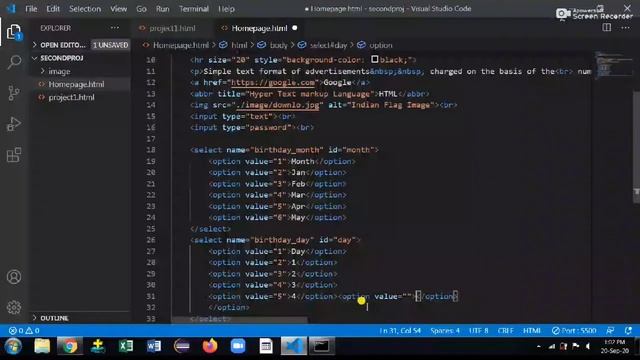Click Homepage.html in the breadcrumb

pyautogui.click(x=181, y=45)
